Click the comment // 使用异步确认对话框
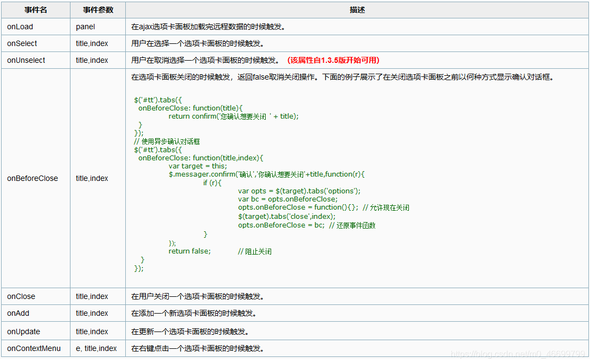 (166, 141)
